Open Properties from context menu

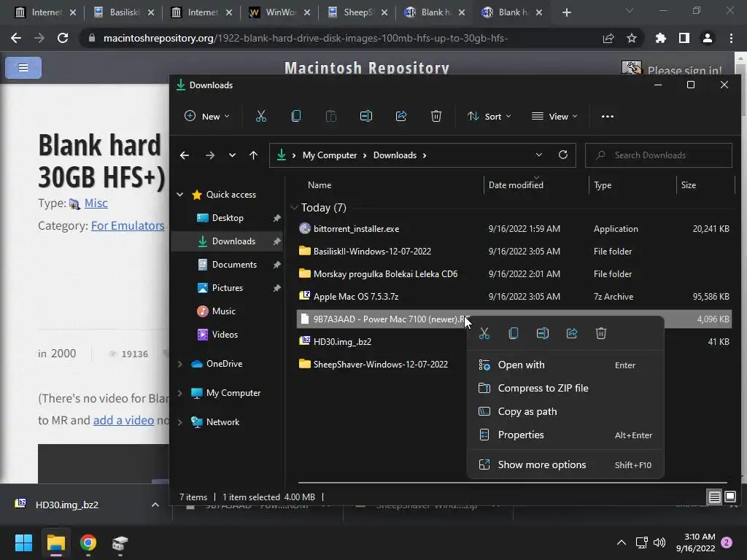point(565,435)
